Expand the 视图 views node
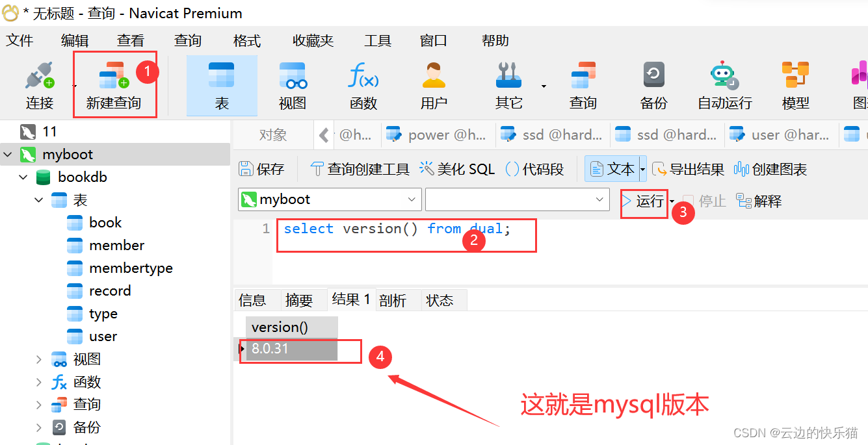Viewport: 868px width, 445px height. [x=39, y=359]
